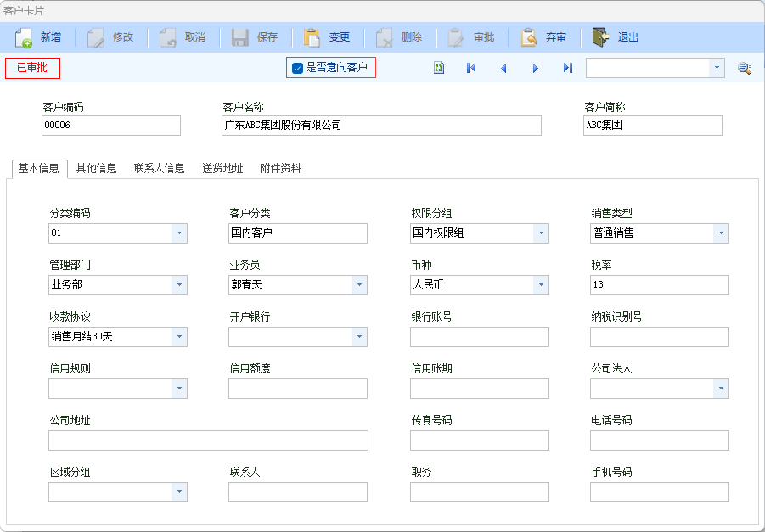Click the 审批 (approve) toolbar icon
The height and width of the screenshot is (532, 765).
pos(456,37)
